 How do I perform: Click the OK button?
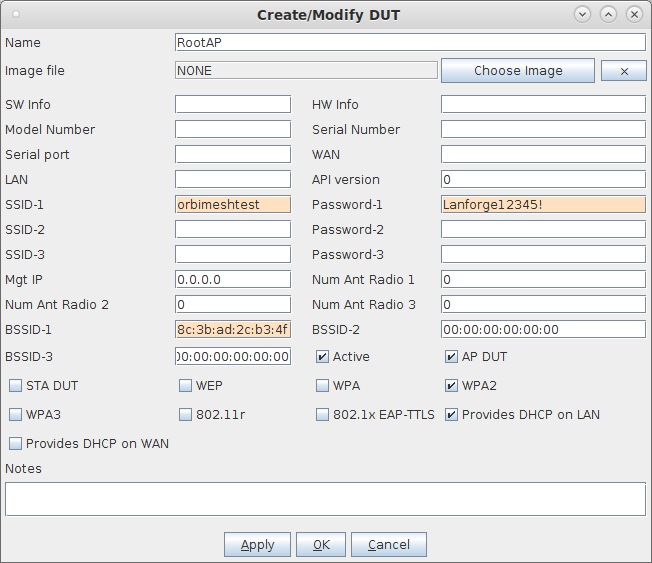pyautogui.click(x=321, y=545)
